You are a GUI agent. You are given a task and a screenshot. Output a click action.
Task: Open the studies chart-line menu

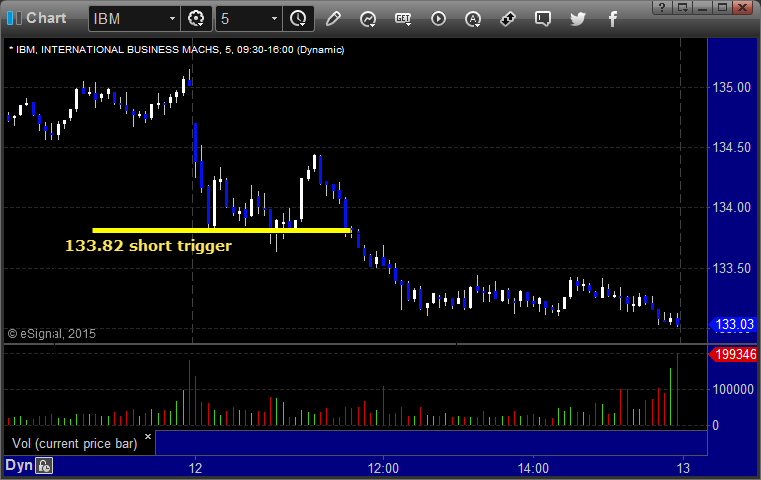pyautogui.click(x=368, y=19)
